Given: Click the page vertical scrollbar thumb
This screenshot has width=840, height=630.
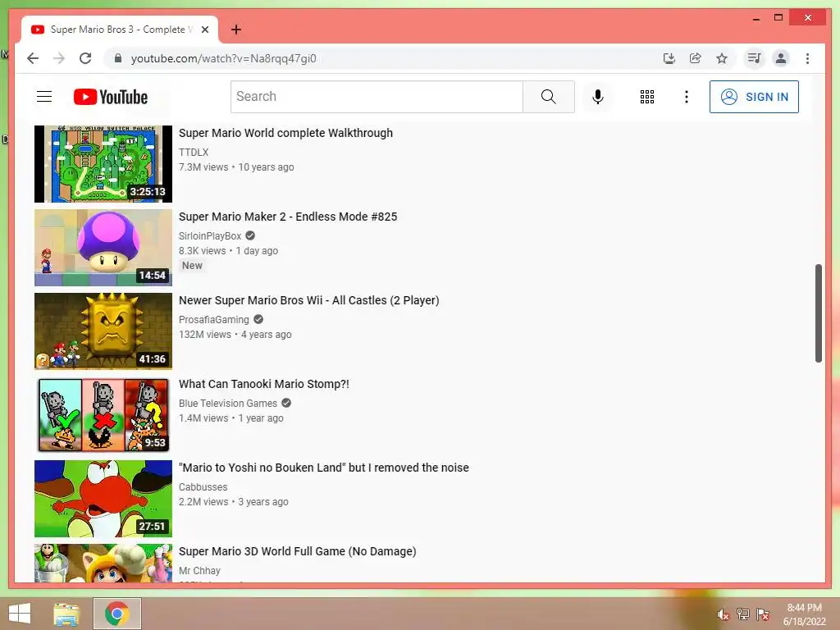Looking at the screenshot, I should coord(818,313).
